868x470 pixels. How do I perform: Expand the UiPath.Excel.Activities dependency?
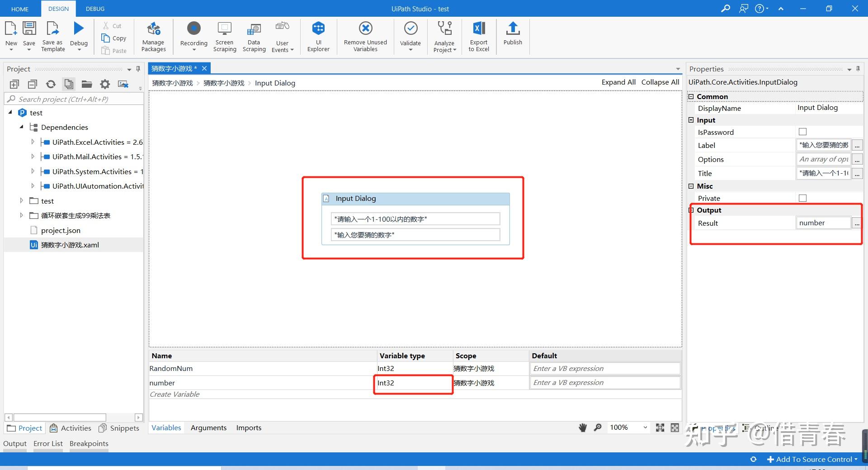[x=33, y=142]
